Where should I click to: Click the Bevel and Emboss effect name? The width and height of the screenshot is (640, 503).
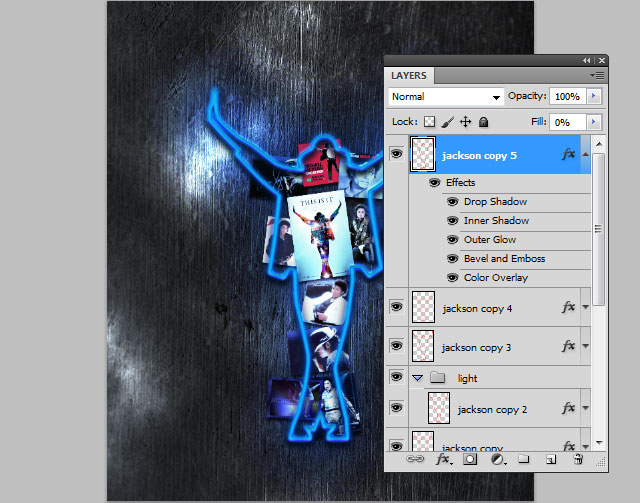coord(504,259)
